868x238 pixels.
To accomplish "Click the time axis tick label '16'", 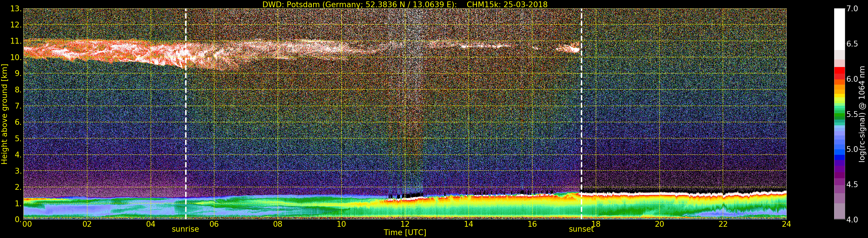I will click(x=532, y=224).
